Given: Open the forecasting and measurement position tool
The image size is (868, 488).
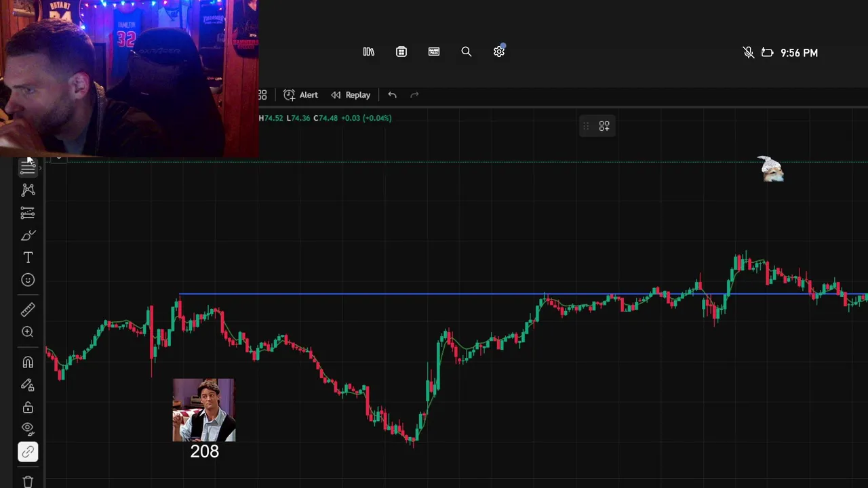Looking at the screenshot, I should 28,213.
